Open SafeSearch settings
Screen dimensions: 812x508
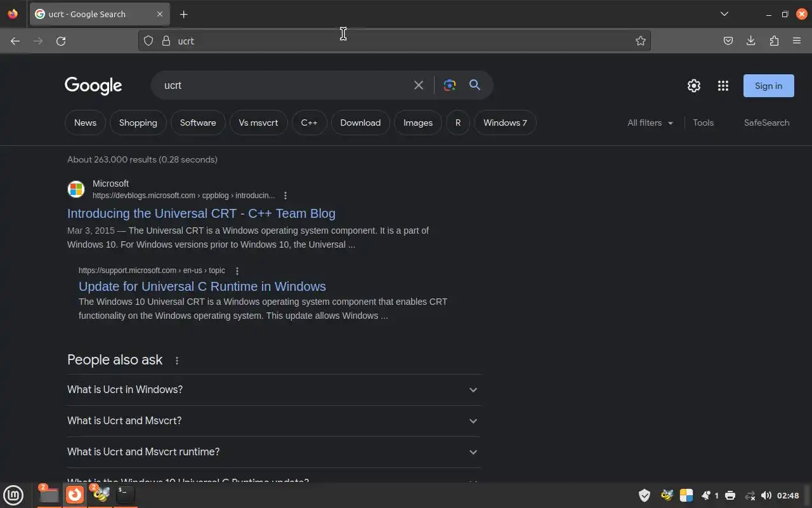[766, 123]
